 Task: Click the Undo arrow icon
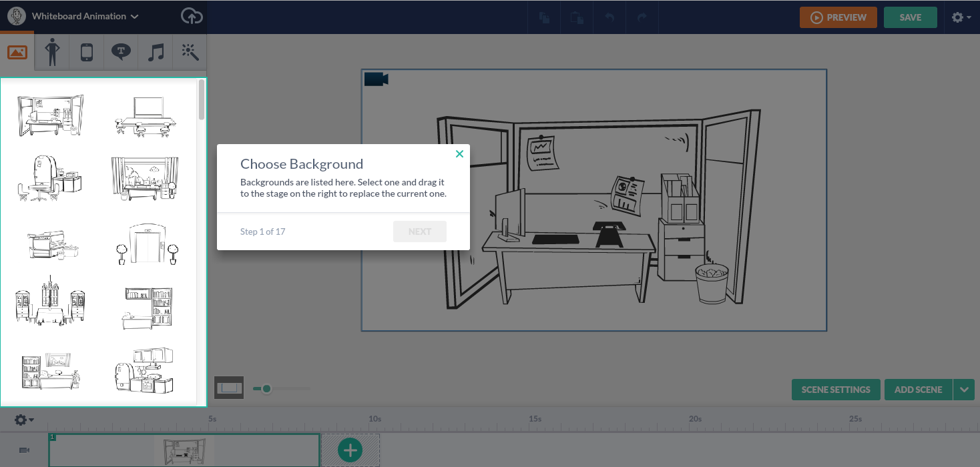pos(609,17)
